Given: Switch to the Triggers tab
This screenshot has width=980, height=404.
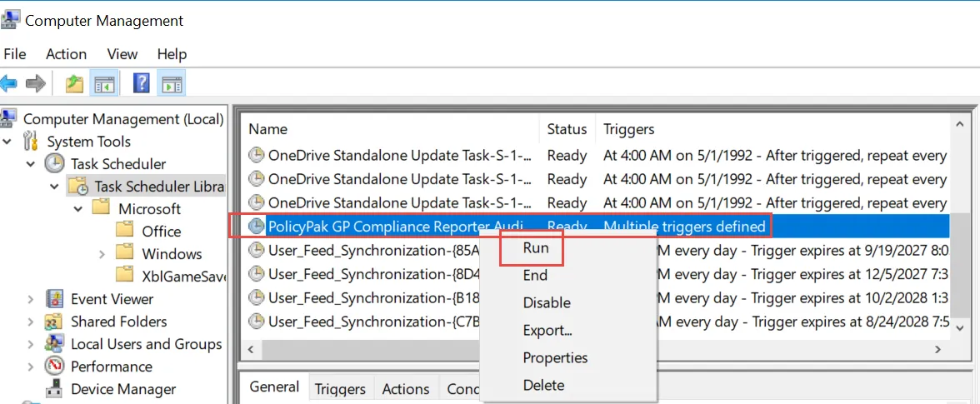Looking at the screenshot, I should tap(340, 389).
